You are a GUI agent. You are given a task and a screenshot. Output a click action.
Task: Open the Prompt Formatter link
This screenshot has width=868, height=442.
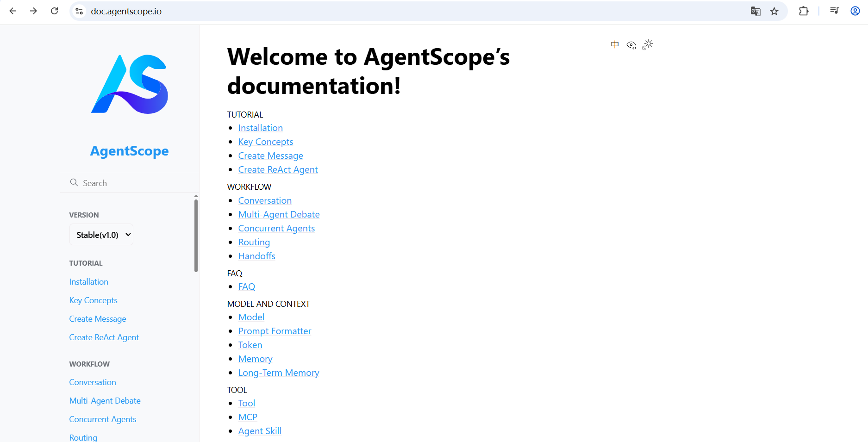coord(275,331)
